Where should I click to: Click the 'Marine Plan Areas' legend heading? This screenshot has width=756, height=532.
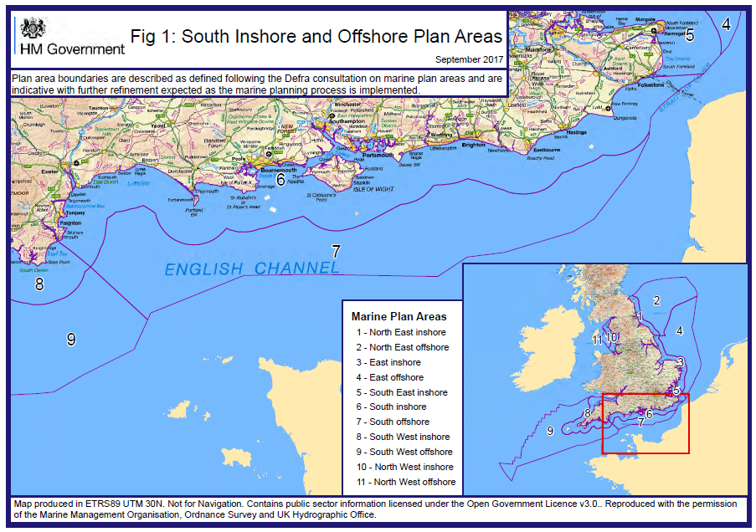399,316
